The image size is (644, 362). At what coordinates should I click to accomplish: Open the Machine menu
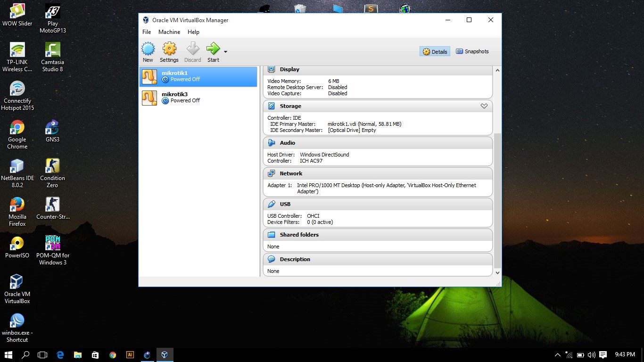[x=169, y=32]
